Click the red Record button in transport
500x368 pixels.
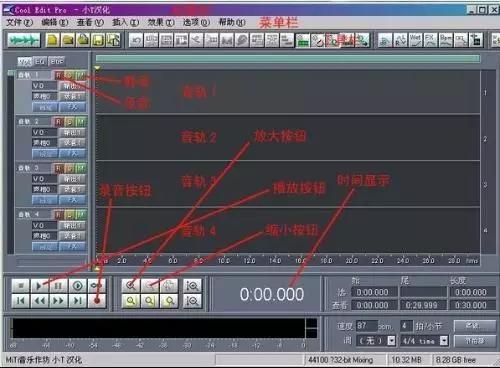pos(97,301)
